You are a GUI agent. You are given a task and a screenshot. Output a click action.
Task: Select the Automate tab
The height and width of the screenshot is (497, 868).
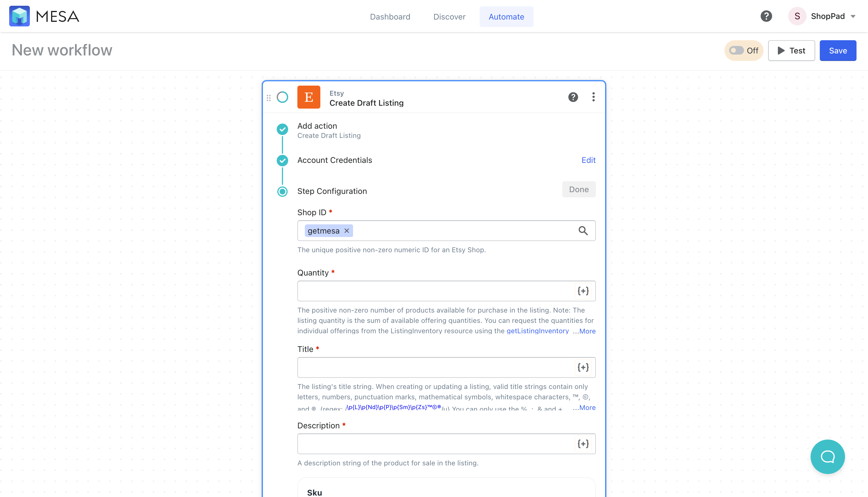(x=506, y=16)
